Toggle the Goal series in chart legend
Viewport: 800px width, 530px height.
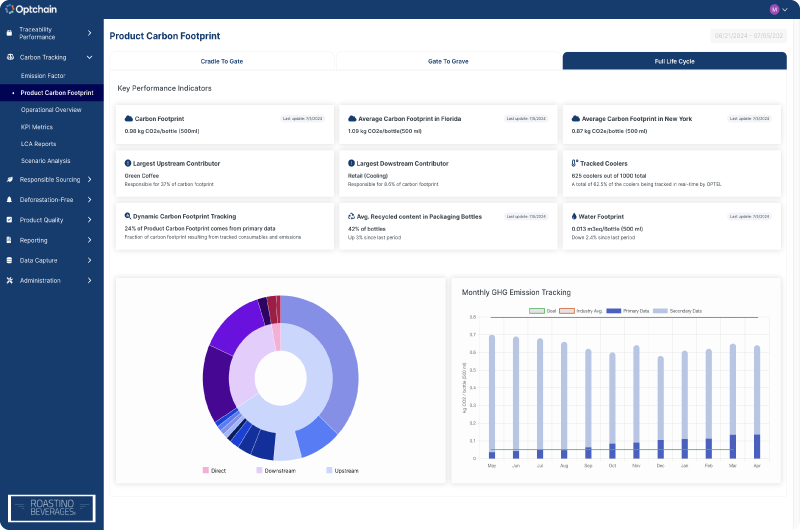pos(536,311)
